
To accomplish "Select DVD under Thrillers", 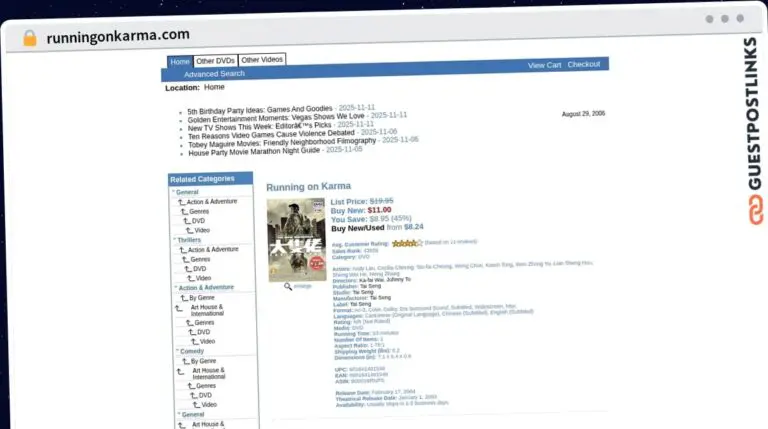I will pyautogui.click(x=200, y=269).
